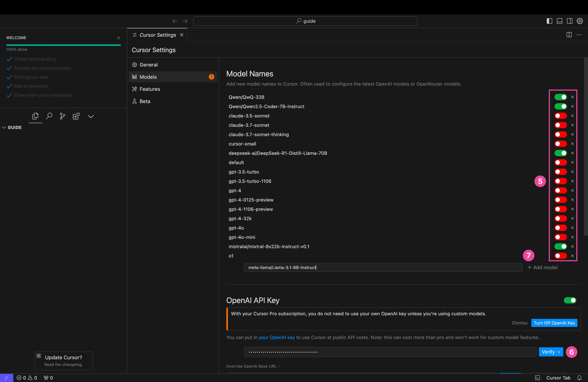588x382 pixels.
Task: Click the 'guide' command center search bar
Action: pyautogui.click(x=305, y=21)
